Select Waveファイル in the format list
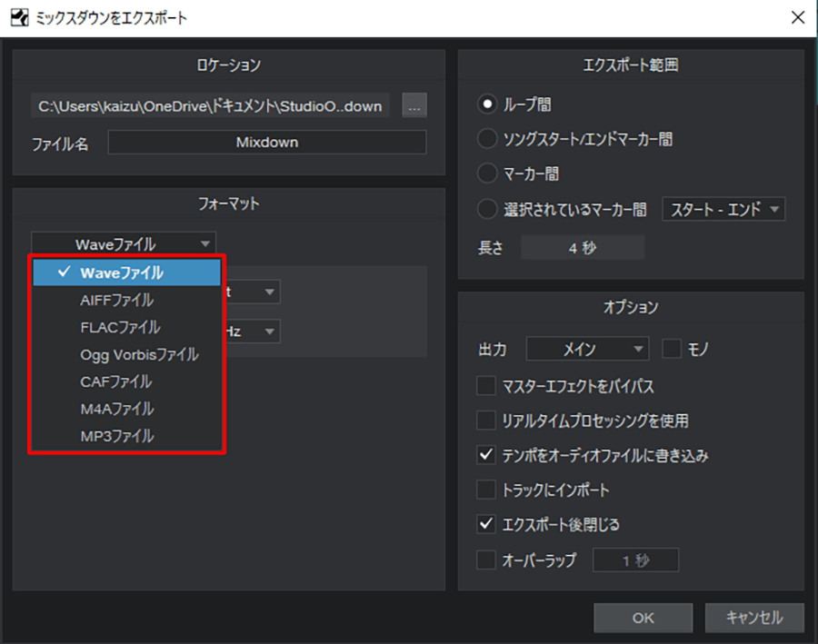The image size is (818, 644). tap(126, 272)
